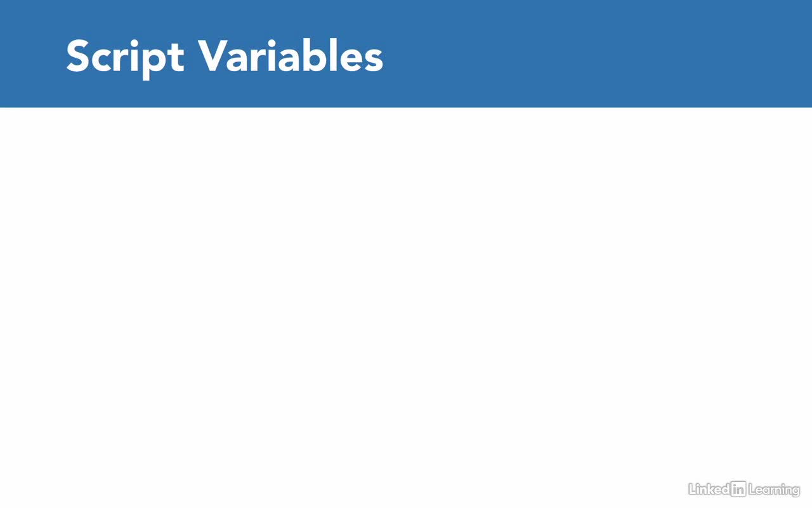Viewport: 812px width, 508px height.
Task: Click the final 's' in Variables
Action: 374,61
